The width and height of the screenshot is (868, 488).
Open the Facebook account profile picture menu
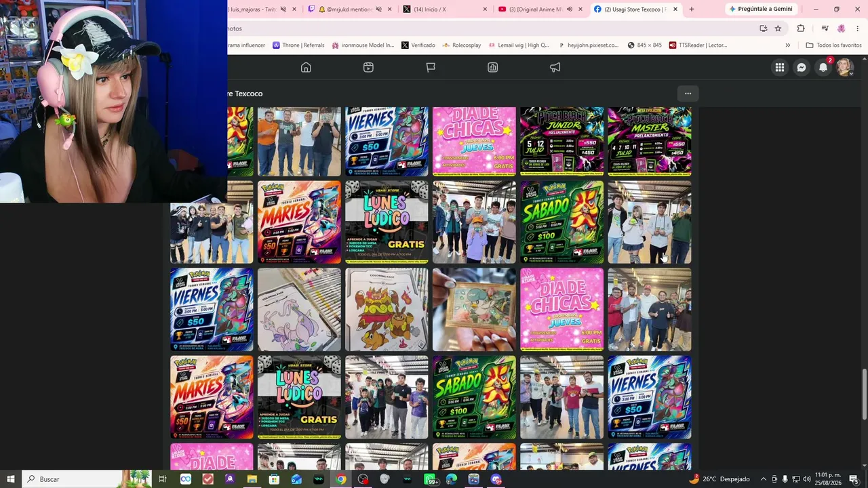(844, 67)
